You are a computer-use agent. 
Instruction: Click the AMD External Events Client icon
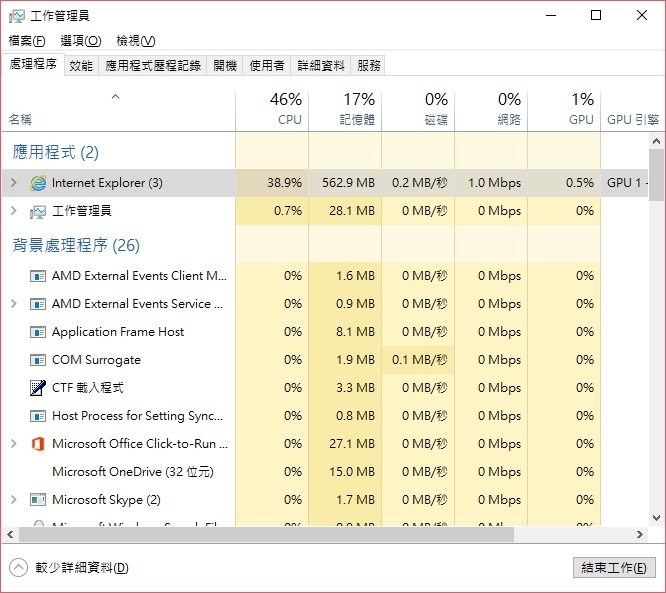[x=38, y=276]
